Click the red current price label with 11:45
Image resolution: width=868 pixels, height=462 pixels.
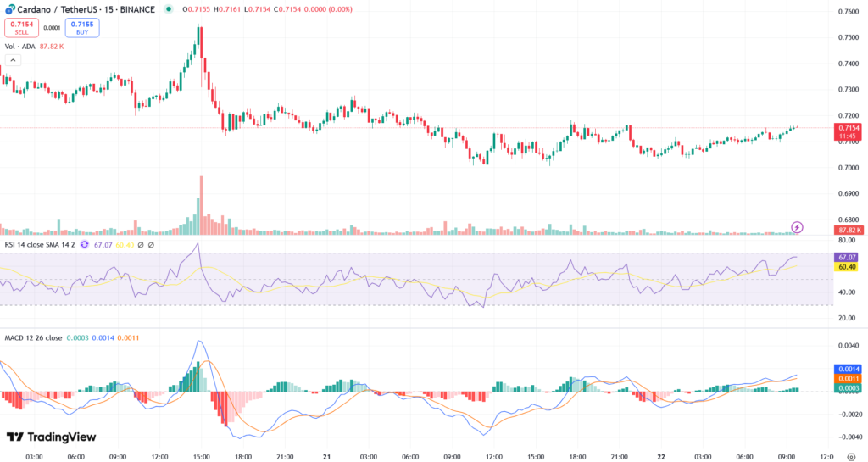coord(848,131)
